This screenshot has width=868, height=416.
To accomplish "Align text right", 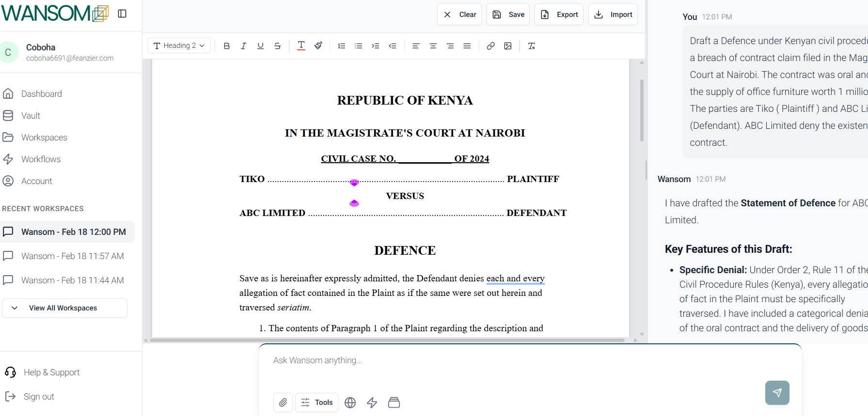I will pos(450,46).
